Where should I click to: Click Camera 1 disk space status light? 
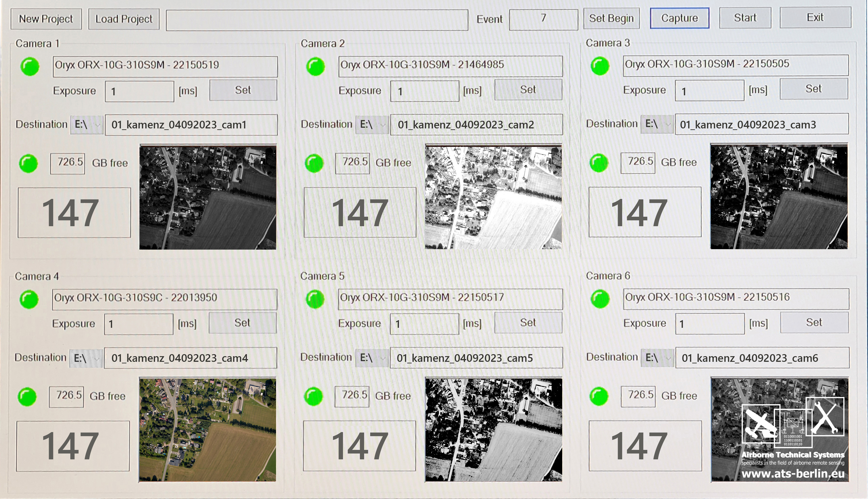click(28, 164)
